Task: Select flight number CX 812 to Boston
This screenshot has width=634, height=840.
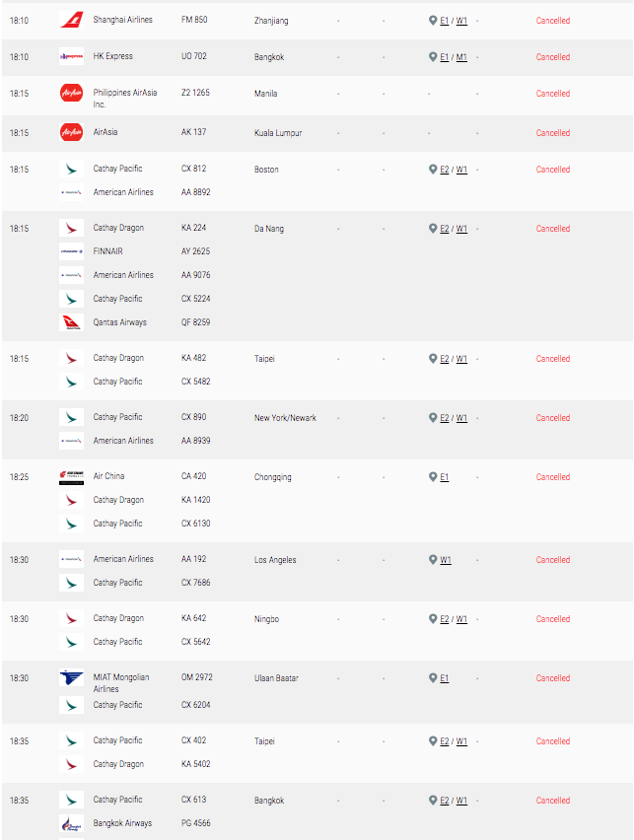Action: [x=193, y=169]
